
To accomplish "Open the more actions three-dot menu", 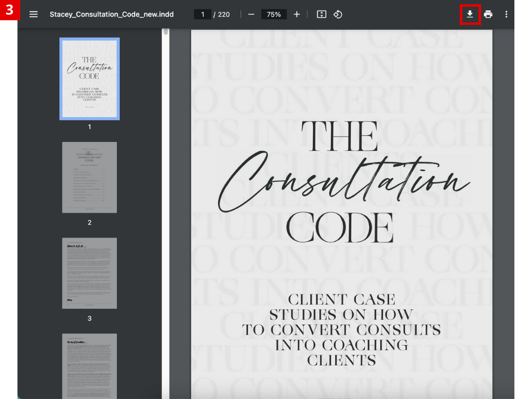I will (x=506, y=14).
